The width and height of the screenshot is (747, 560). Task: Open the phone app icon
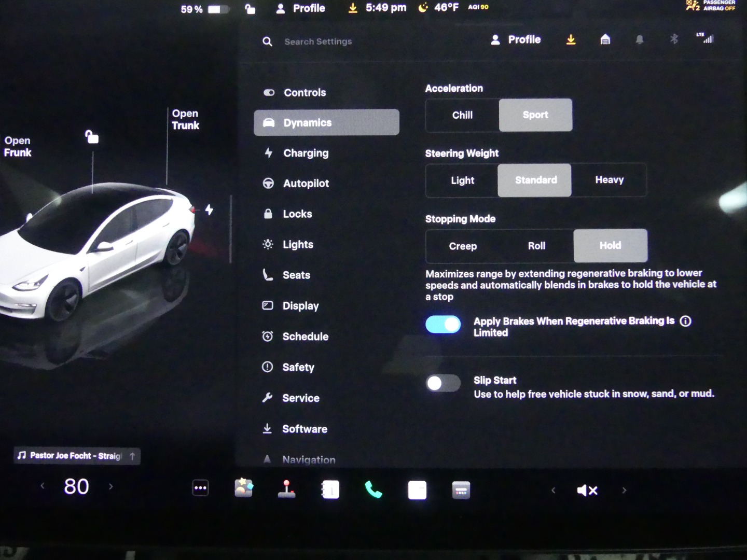point(373,489)
